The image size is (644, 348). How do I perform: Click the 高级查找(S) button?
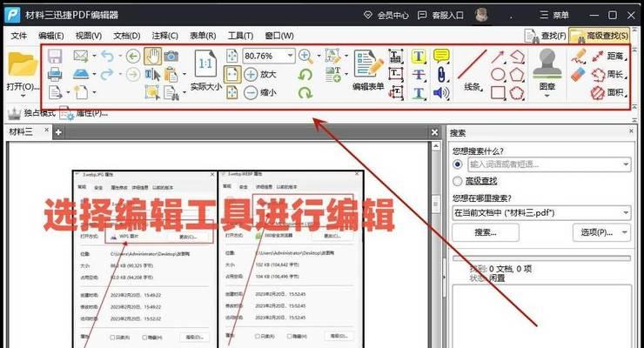point(600,37)
